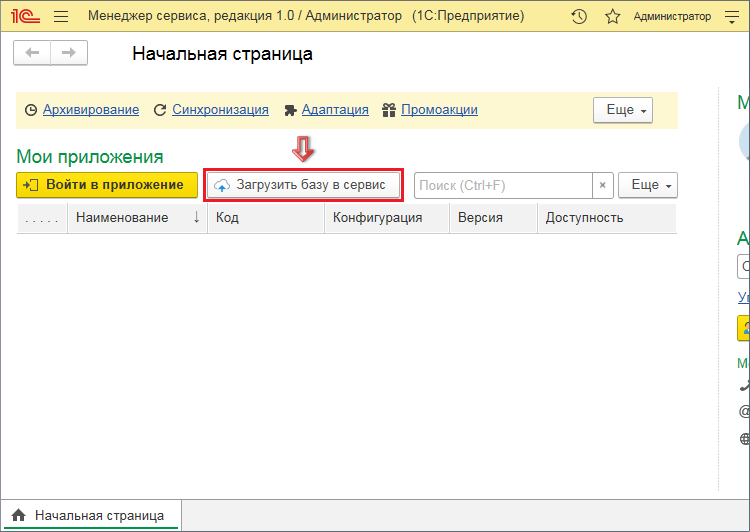Click the cloud upload icon
Viewport: 750px width, 532px height.
[x=221, y=185]
